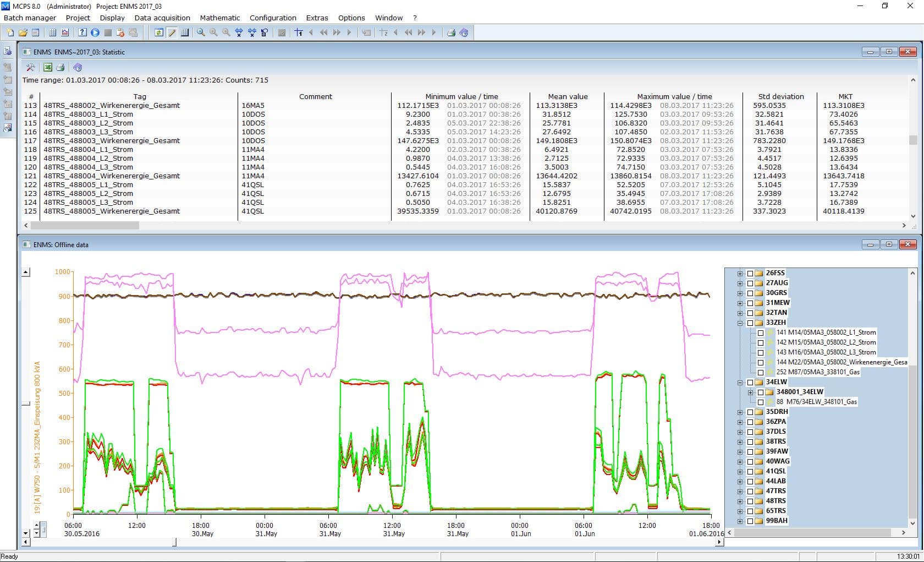The width and height of the screenshot is (924, 562).
Task: Click the Excel export icon in Statistic window
Action: click(48, 67)
